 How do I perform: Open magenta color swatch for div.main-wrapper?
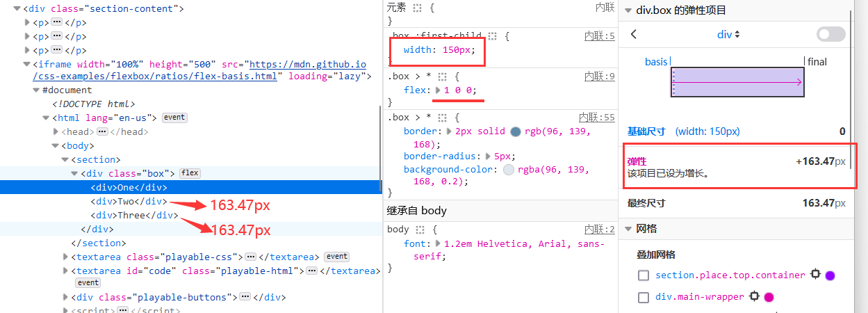769,298
